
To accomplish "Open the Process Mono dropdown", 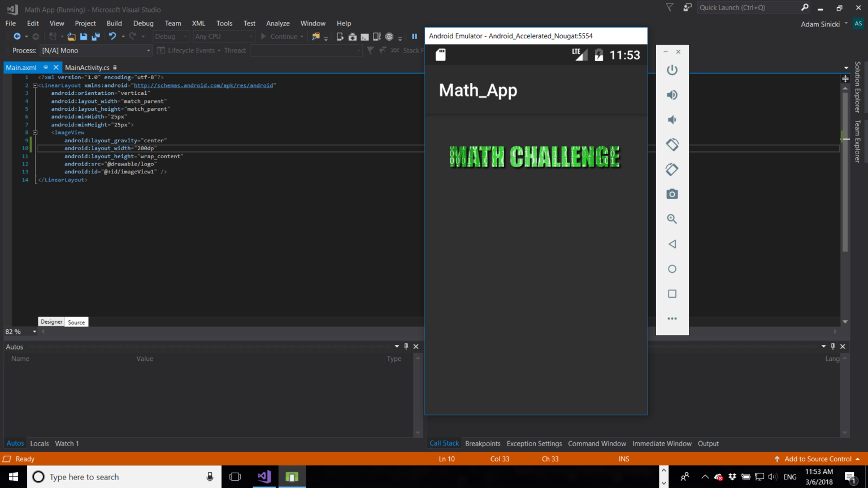I will [x=149, y=51].
